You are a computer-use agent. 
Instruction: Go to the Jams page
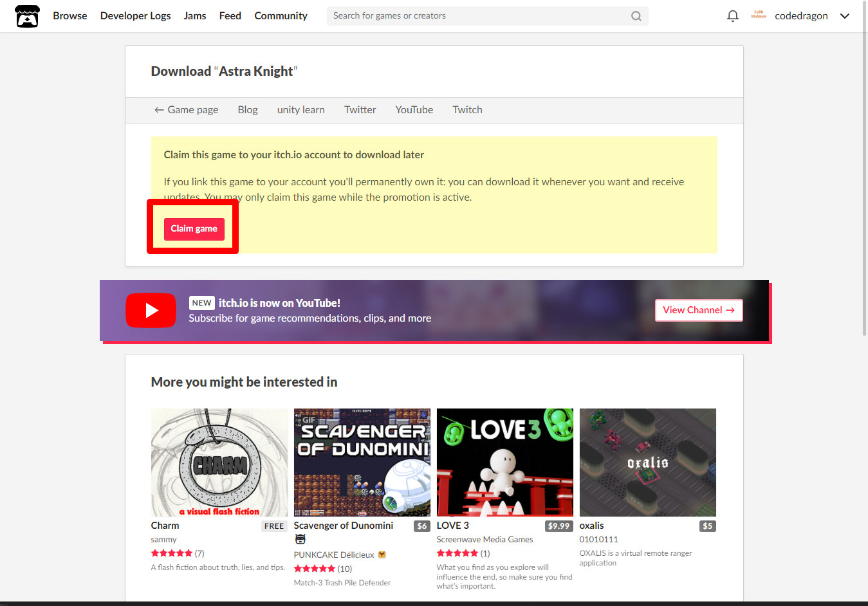(195, 16)
